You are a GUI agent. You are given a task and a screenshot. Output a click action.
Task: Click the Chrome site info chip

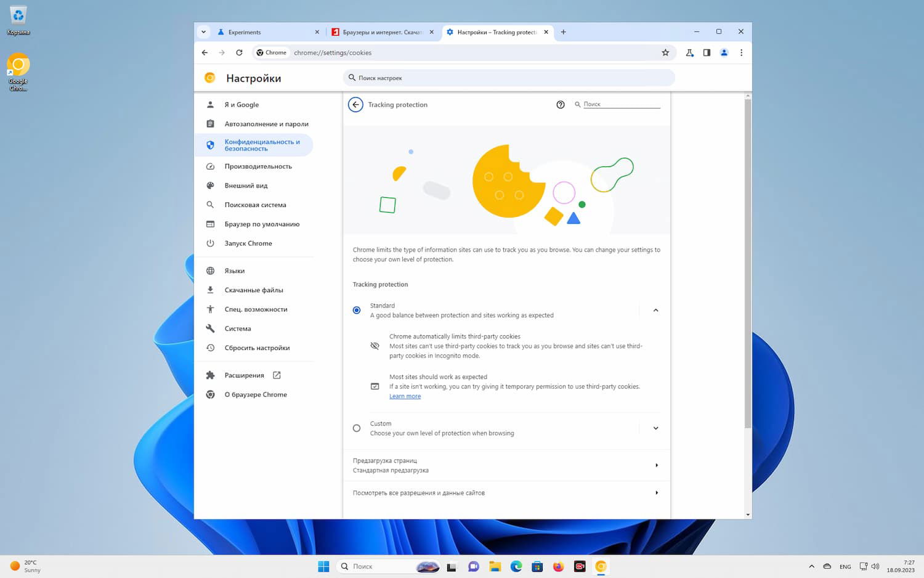[272, 53]
